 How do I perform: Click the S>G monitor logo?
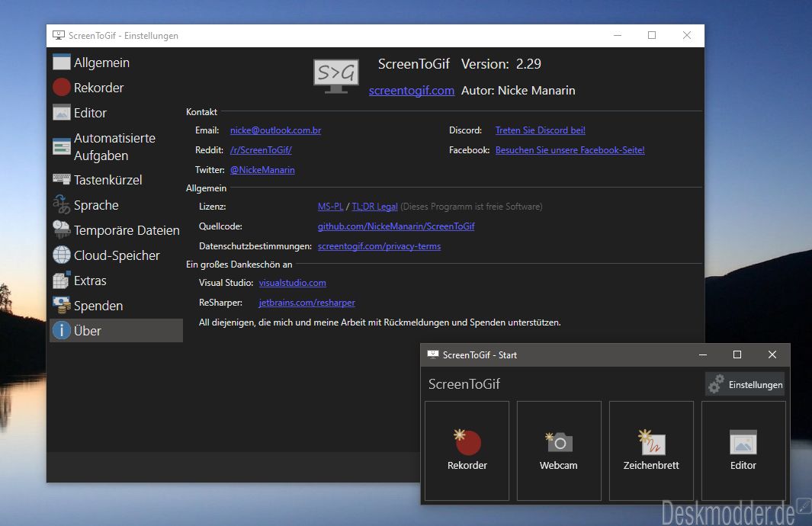[336, 75]
